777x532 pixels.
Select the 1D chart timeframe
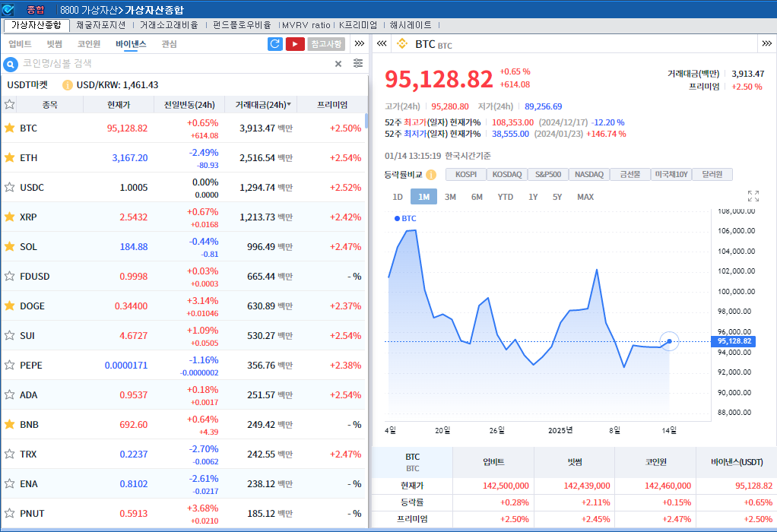396,196
